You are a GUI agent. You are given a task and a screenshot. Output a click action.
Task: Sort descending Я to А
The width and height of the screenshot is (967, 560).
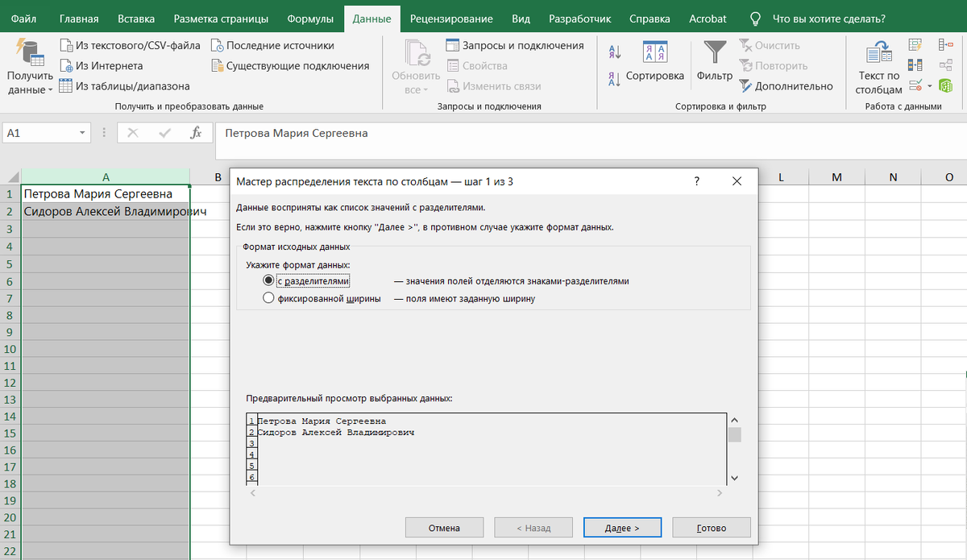[x=615, y=78]
